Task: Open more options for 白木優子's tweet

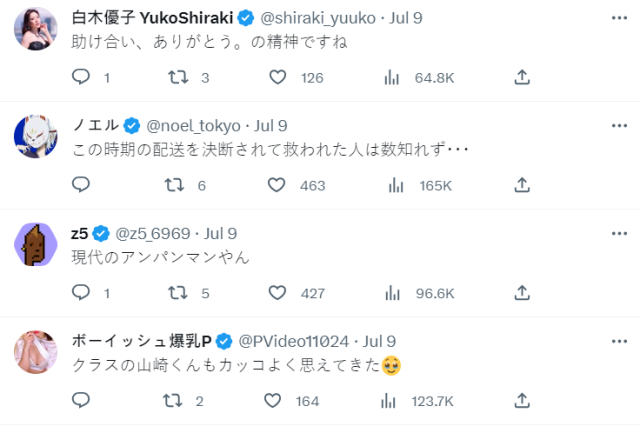Action: (x=620, y=17)
